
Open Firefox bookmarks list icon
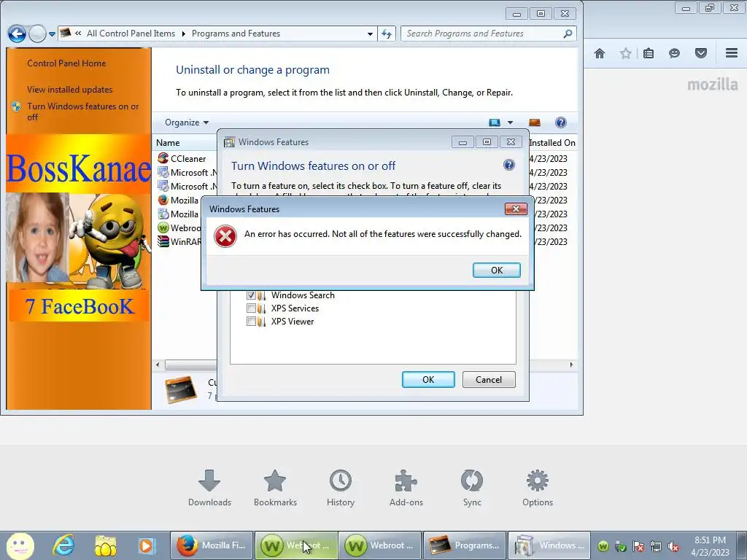point(649,53)
